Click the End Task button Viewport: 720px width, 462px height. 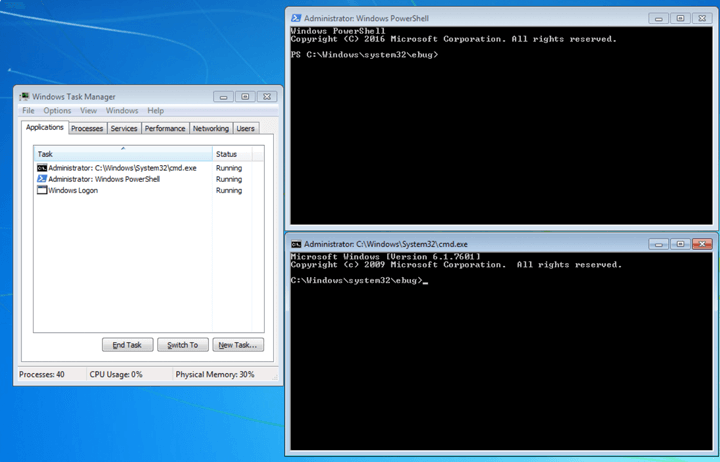(x=127, y=345)
